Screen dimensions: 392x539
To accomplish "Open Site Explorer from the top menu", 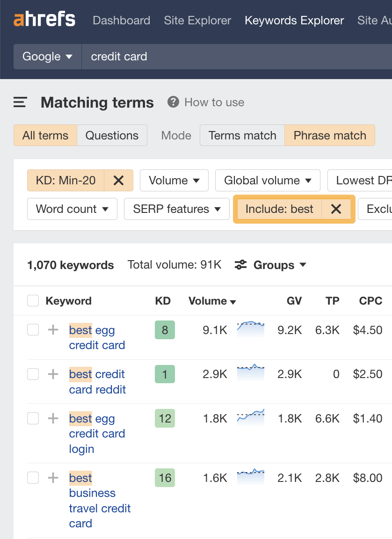I will pyautogui.click(x=197, y=20).
